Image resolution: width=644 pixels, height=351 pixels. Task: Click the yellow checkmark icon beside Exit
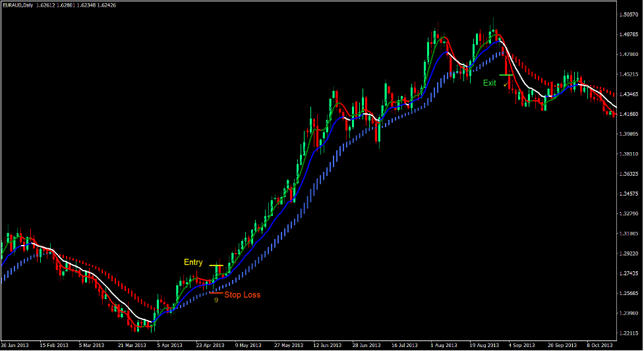(506, 85)
